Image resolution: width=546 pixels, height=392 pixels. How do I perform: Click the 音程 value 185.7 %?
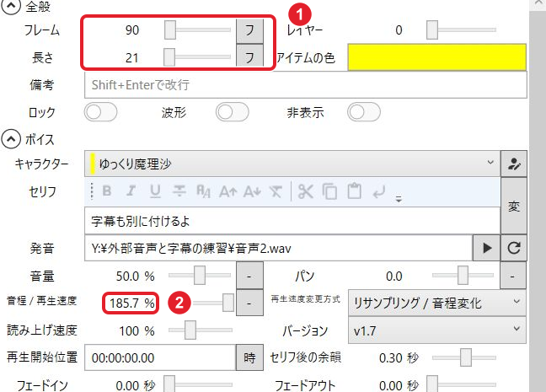[132, 303]
